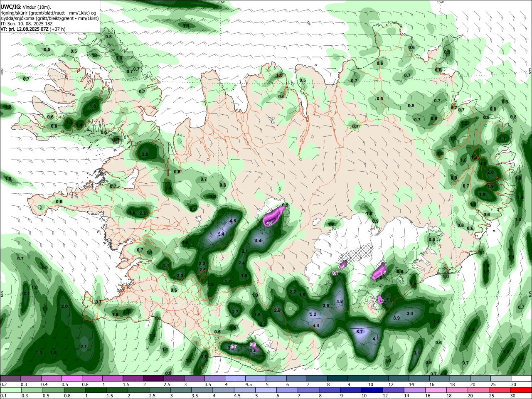Screen dimensions: 532x399
Task: Click the 6.7 precipitation value on the map
Action: click(360, 332)
